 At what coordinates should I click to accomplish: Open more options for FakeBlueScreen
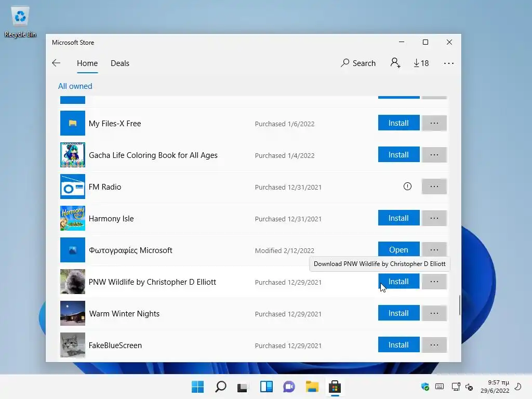coord(434,345)
